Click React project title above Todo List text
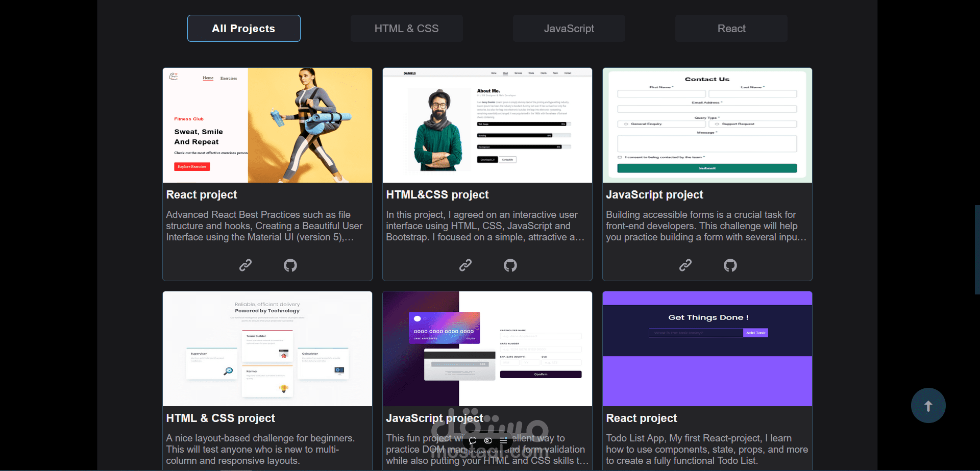This screenshot has height=471, width=980. tap(642, 418)
